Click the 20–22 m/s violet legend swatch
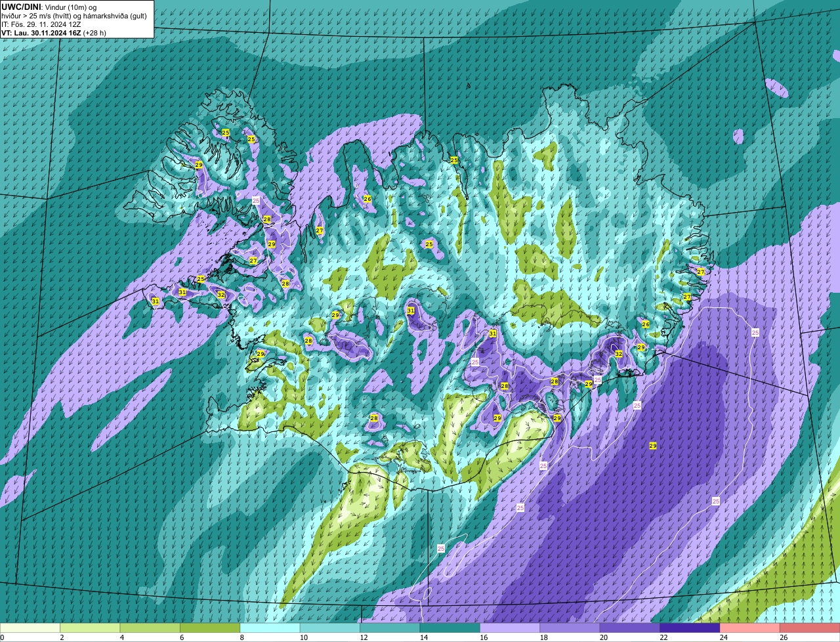 (630, 628)
